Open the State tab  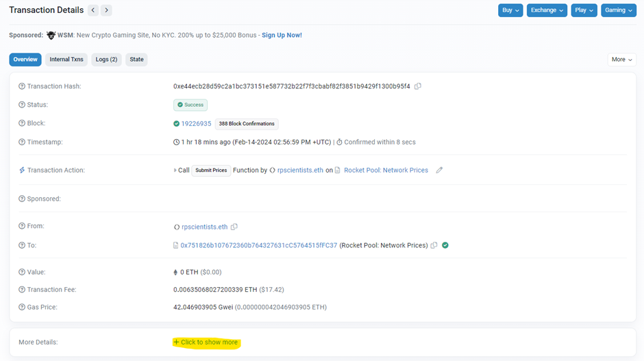[x=137, y=60]
